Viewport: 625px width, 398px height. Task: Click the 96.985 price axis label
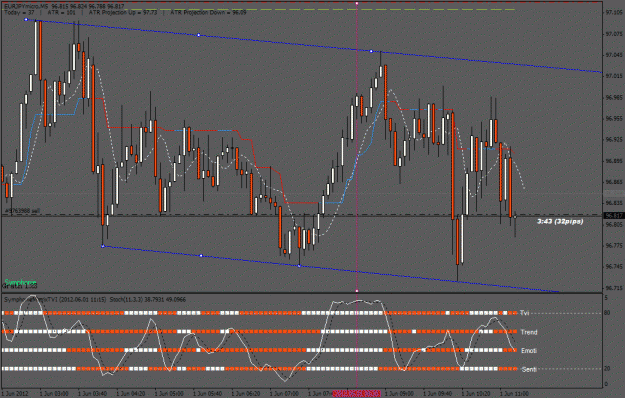(614, 97)
